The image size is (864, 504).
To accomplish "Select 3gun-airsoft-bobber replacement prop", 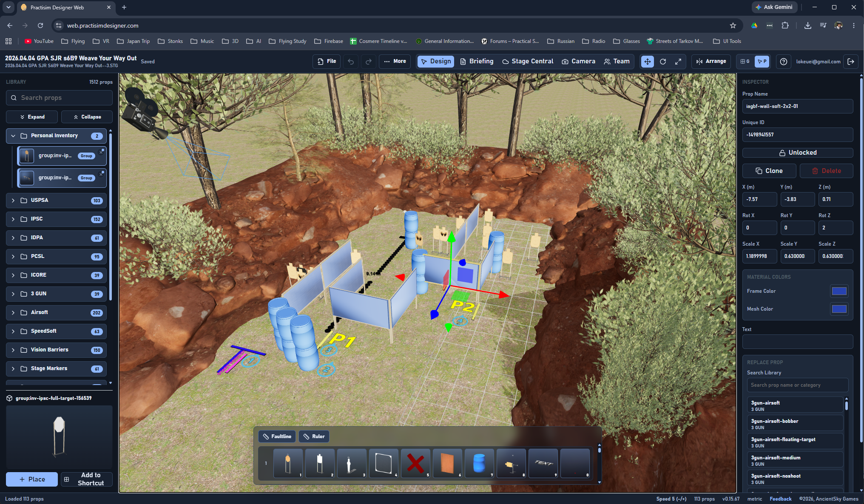I will coord(795,424).
